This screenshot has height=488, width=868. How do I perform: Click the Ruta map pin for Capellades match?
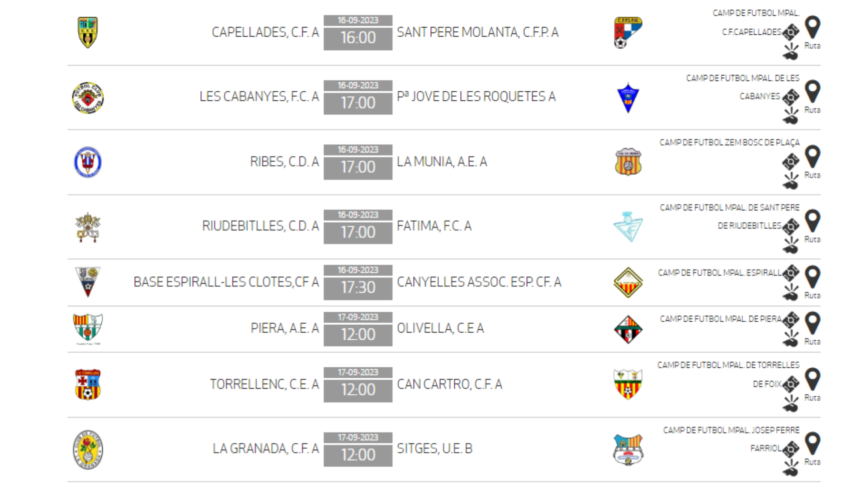click(x=812, y=28)
